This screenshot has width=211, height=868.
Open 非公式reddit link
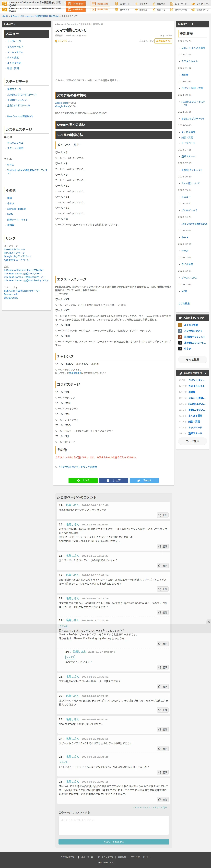[11, 298]
